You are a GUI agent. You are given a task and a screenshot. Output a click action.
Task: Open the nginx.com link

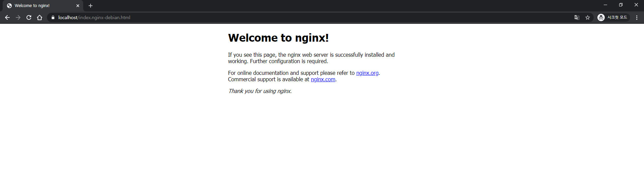coord(323,79)
